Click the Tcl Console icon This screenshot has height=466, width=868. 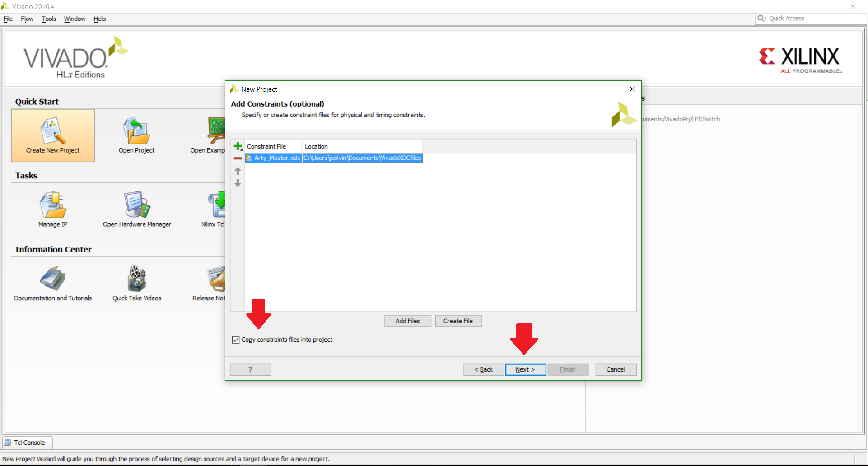(8, 443)
